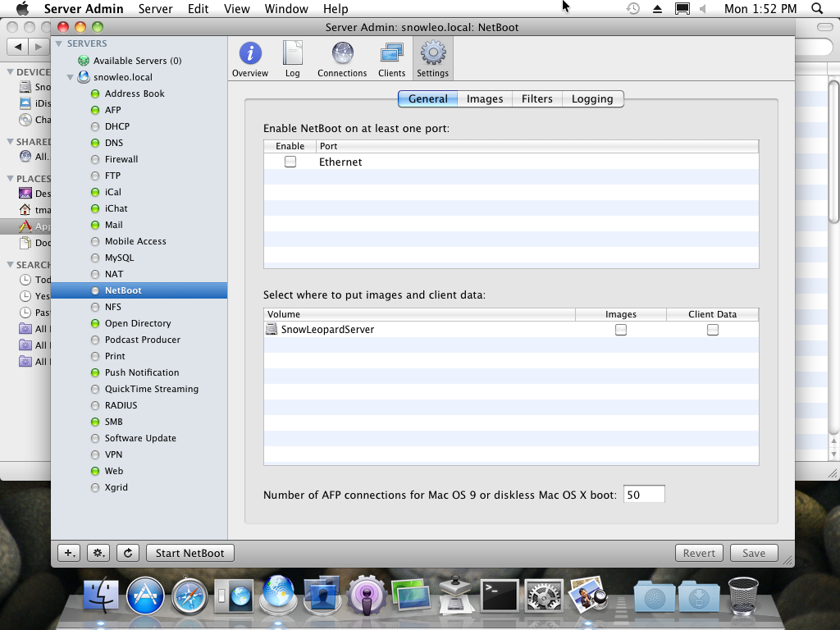Screen dimensions: 840x630
Task: Click the eject menu bar icon
Action: pos(657,8)
